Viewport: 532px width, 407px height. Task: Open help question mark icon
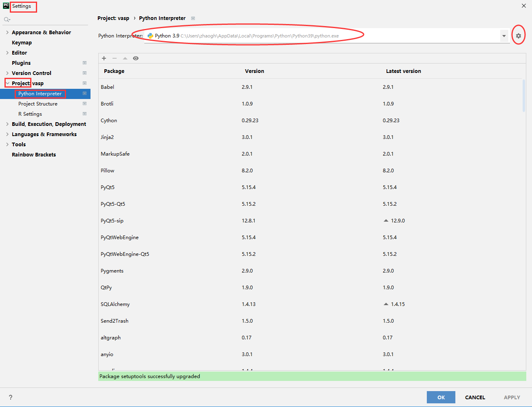[x=11, y=397]
